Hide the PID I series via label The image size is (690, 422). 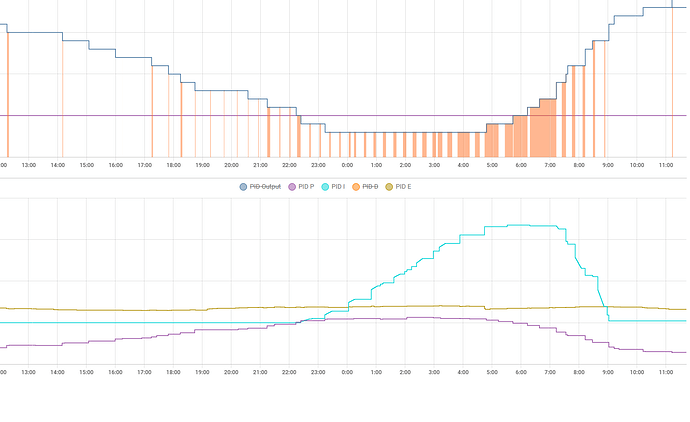point(338,187)
